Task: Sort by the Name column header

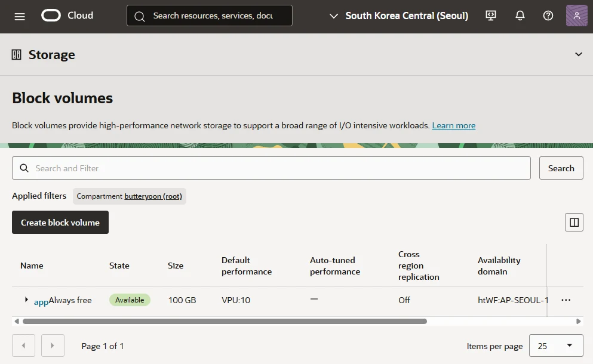Action: [x=32, y=266]
